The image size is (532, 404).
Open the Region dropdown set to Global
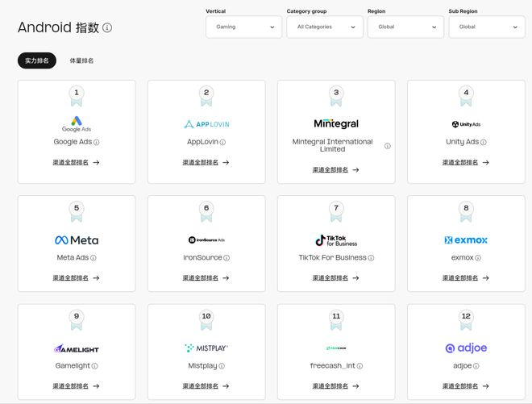pyautogui.click(x=405, y=27)
